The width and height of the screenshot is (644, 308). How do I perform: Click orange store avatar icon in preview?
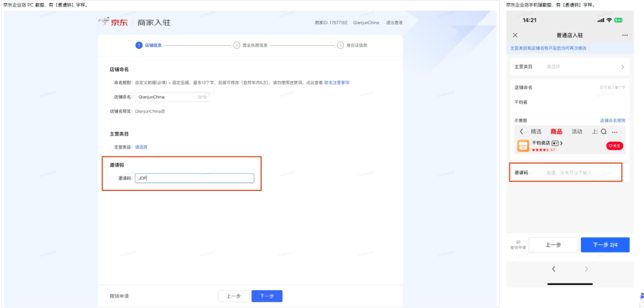(523, 146)
